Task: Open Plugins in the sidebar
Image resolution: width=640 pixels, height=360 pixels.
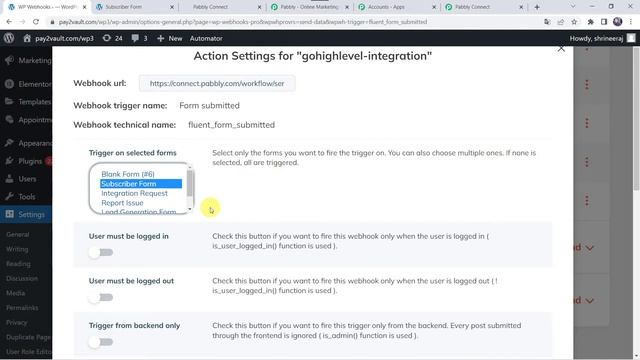Action: tap(26, 161)
